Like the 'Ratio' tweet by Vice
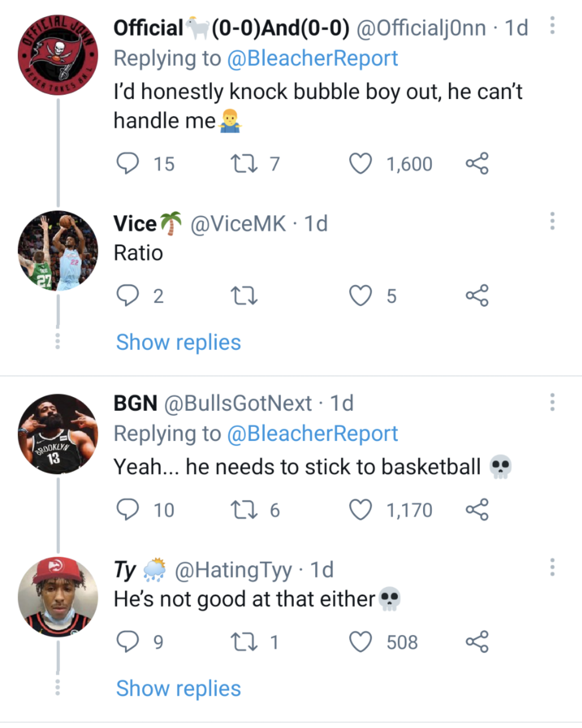Viewport: 582px width, 728px height. coord(360,296)
